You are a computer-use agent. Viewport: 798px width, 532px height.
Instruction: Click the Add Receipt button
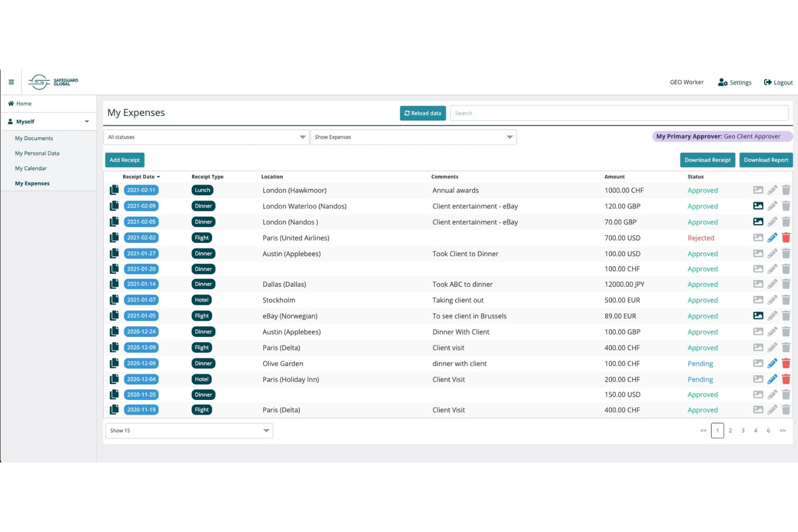pyautogui.click(x=125, y=160)
